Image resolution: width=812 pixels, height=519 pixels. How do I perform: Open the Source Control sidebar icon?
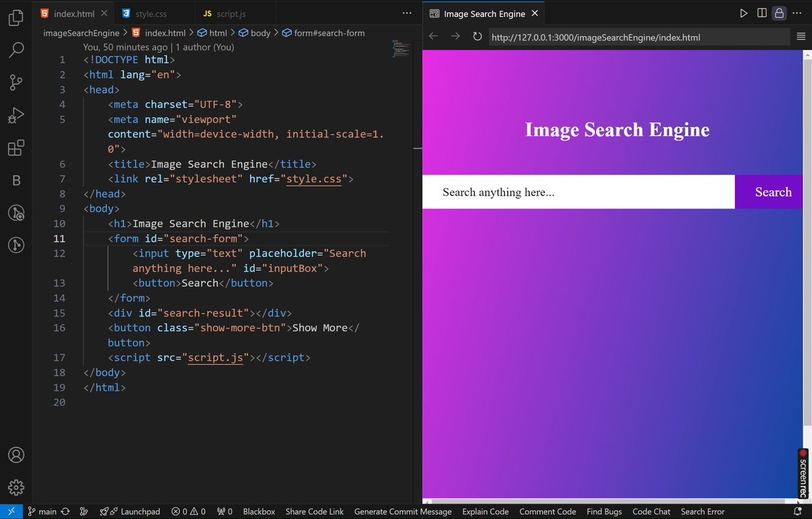point(16,82)
